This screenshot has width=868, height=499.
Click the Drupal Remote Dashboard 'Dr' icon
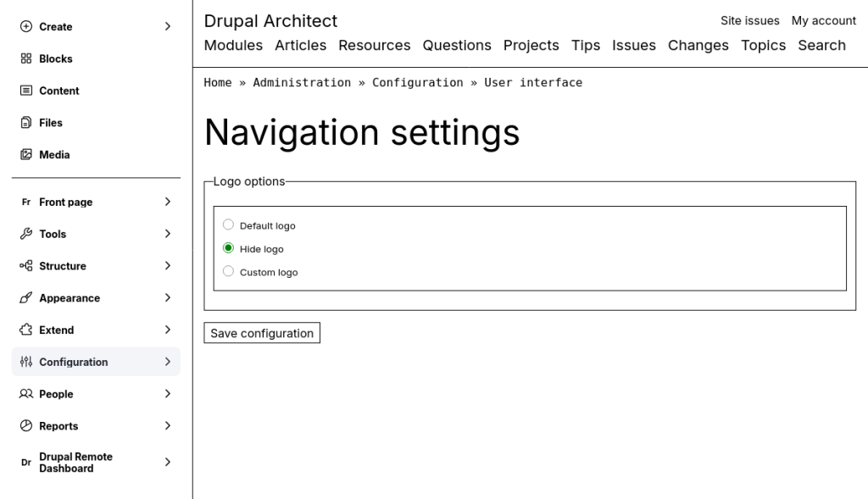(x=26, y=463)
